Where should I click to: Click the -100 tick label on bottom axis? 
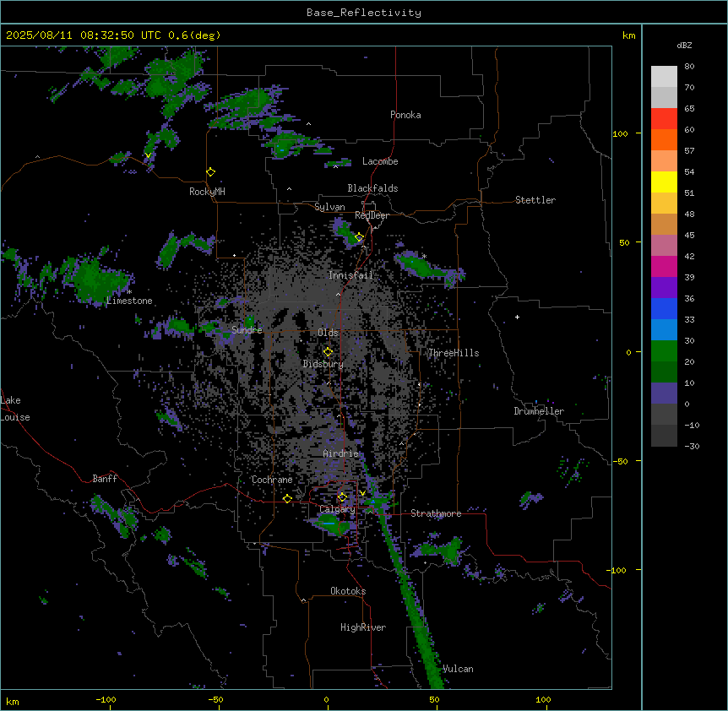(x=106, y=699)
